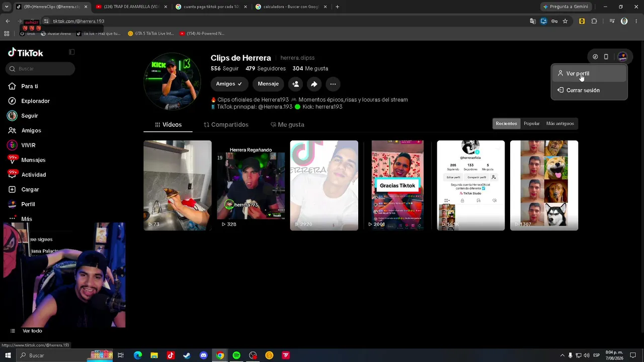
Task: Focus the TikTok Buscar search field
Action: click(x=41, y=68)
